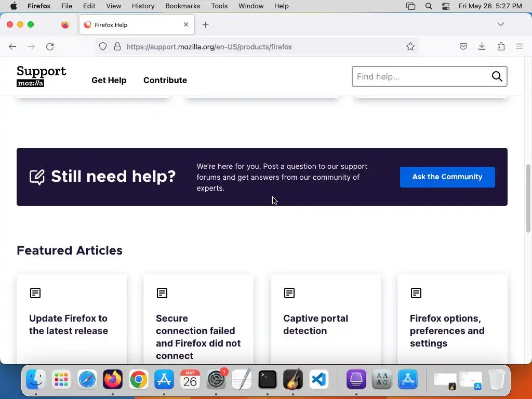
Task: Bookmark this page with the star
Action: pyautogui.click(x=410, y=46)
